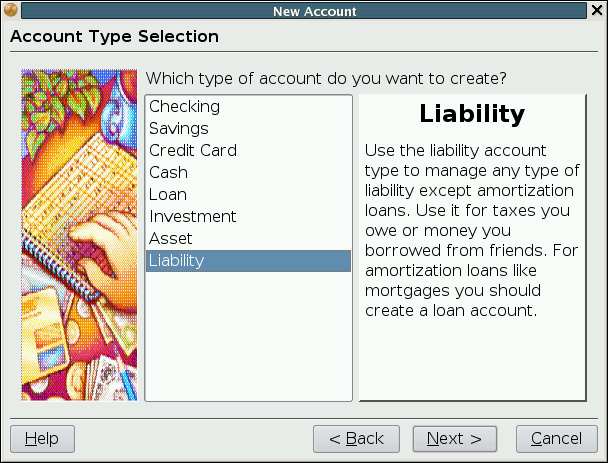Click empty area below Liability in list

248,335
